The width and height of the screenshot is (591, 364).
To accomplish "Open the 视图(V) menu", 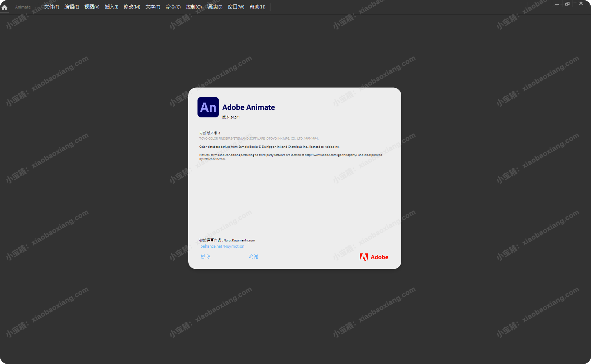I will coord(92,7).
